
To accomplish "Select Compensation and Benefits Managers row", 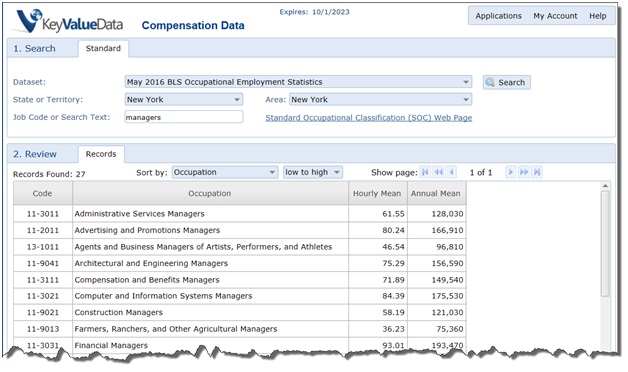I will 240,280.
